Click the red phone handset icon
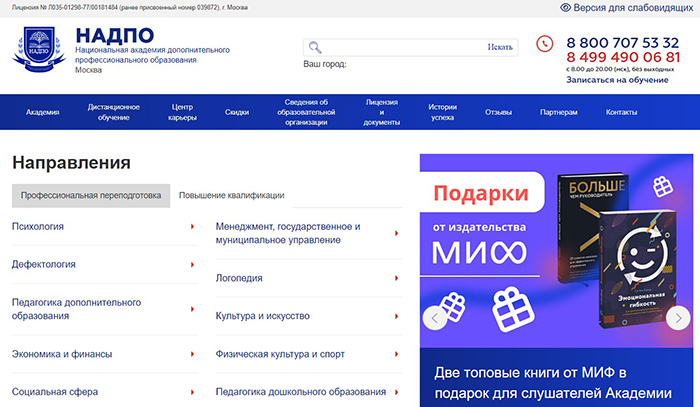700x407 pixels. (544, 43)
